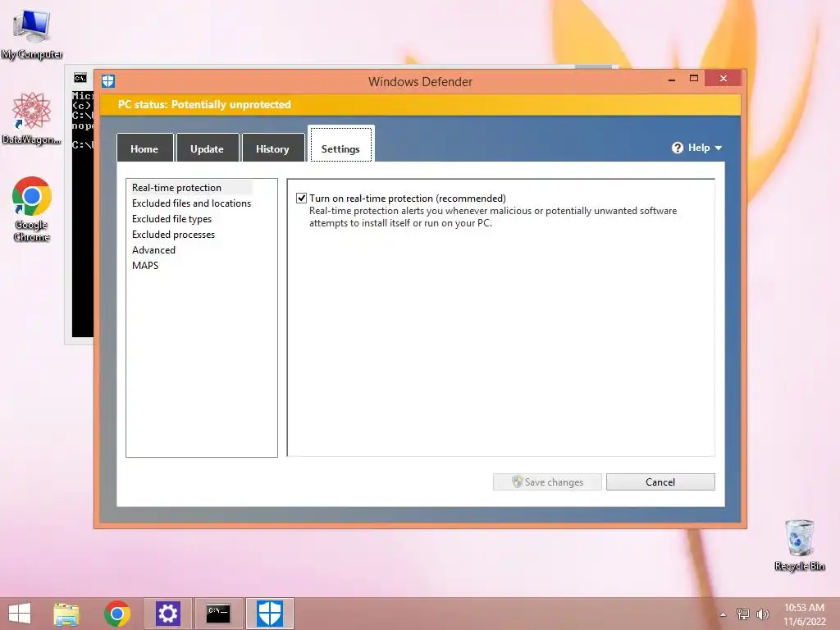Open Excluded file types settings
The height and width of the screenshot is (630, 840).
[x=171, y=218]
